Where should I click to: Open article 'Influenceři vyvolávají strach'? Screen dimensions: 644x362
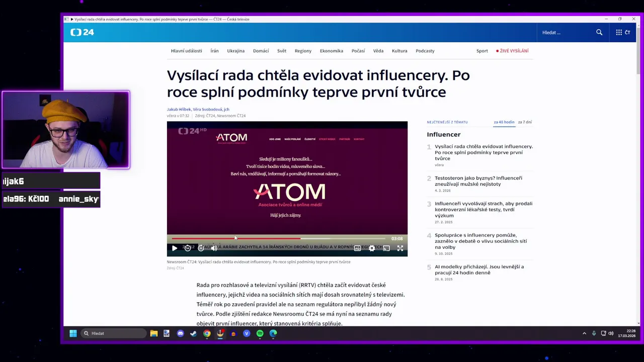coord(484,209)
